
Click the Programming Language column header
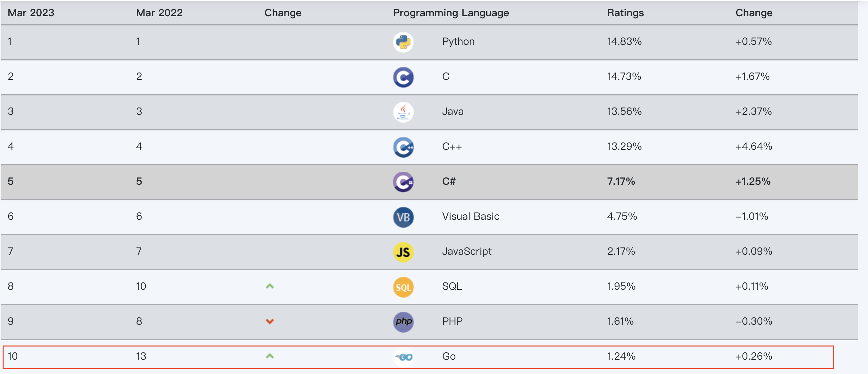pyautogui.click(x=451, y=13)
